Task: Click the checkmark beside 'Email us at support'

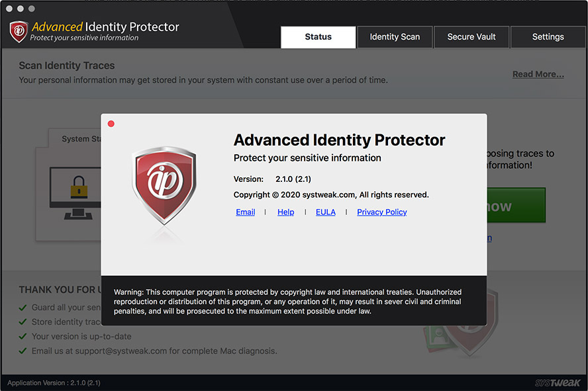Action: 23,351
